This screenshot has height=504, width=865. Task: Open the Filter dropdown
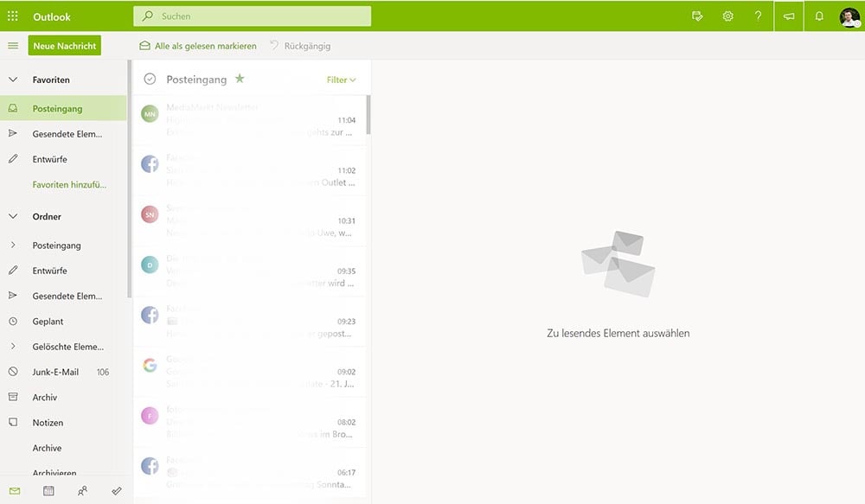(x=341, y=80)
